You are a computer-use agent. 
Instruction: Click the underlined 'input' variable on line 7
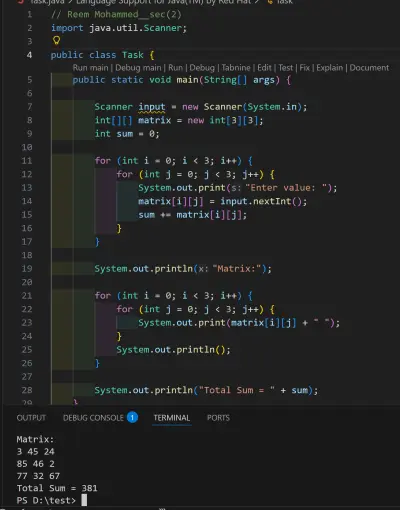tap(152, 107)
